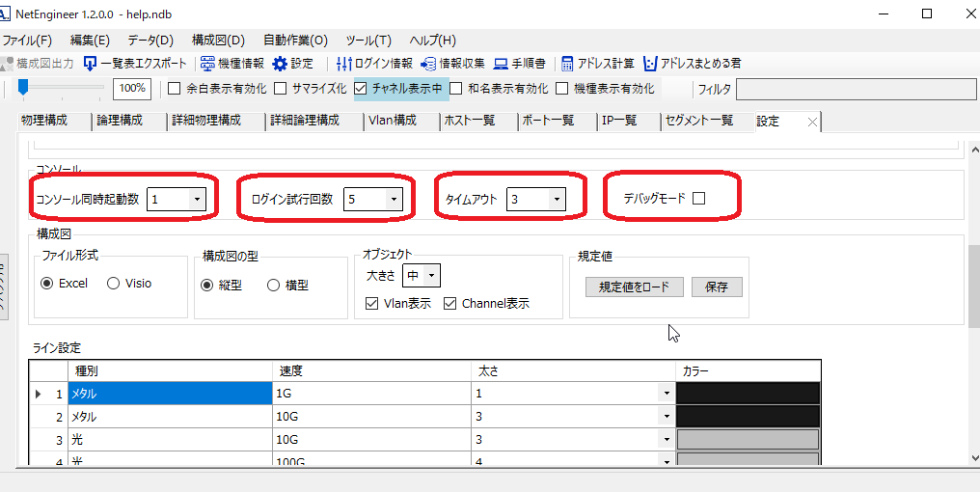The height and width of the screenshot is (492, 980).
Task: Select the Visio file format radio button
Action: tap(113, 284)
